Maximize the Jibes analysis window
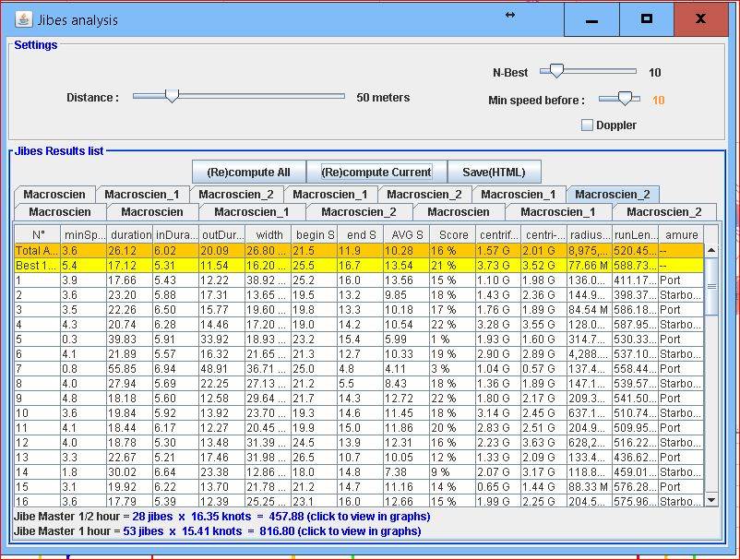This screenshot has height=560, width=740. coord(646,19)
